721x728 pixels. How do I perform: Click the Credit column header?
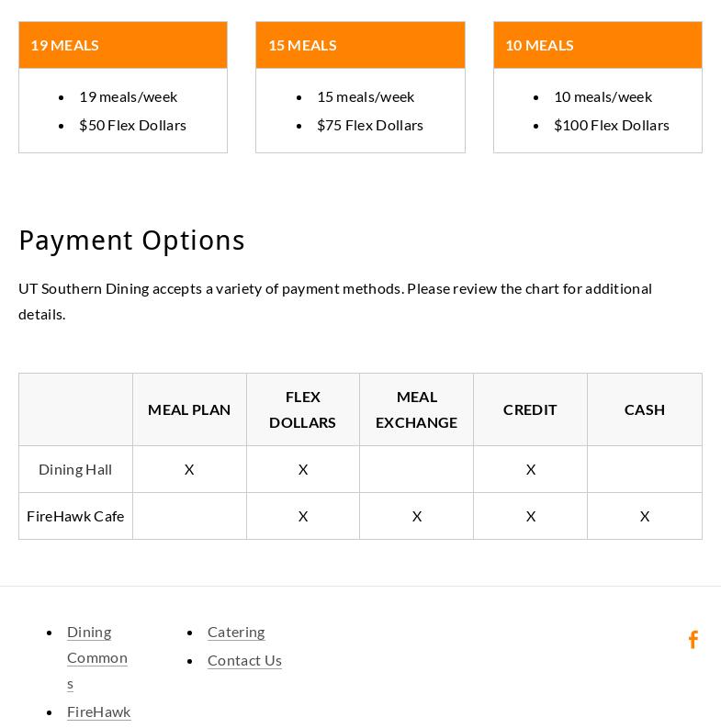pyautogui.click(x=530, y=409)
